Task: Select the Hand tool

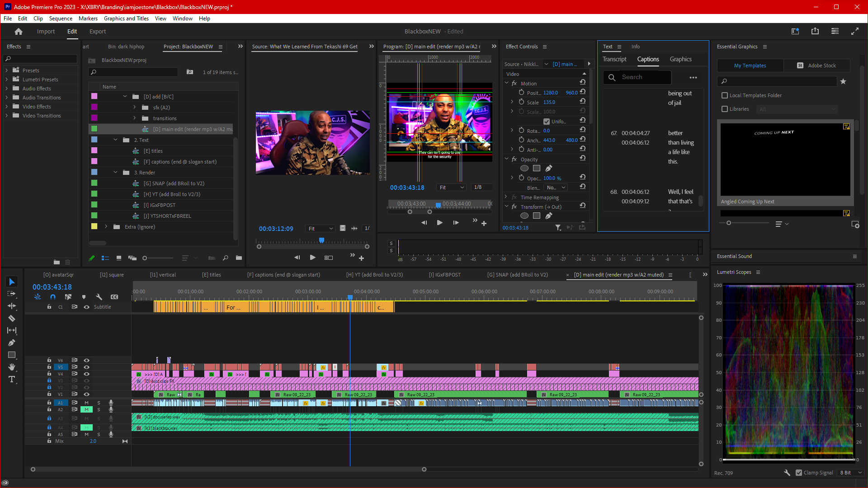Action: [12, 367]
